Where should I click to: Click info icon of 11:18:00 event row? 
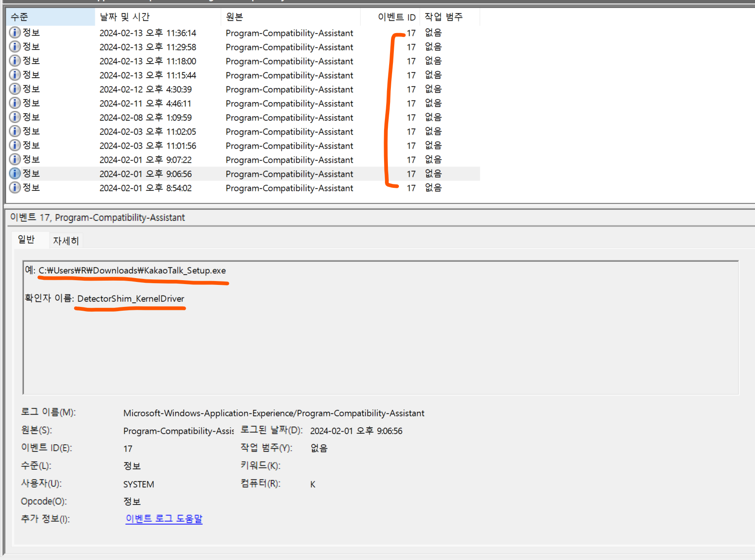click(15, 61)
